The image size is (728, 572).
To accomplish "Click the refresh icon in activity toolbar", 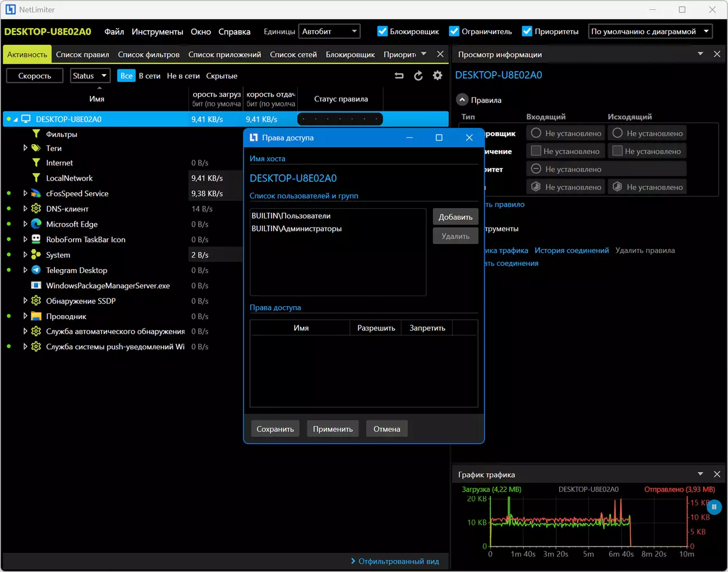I will coord(418,76).
